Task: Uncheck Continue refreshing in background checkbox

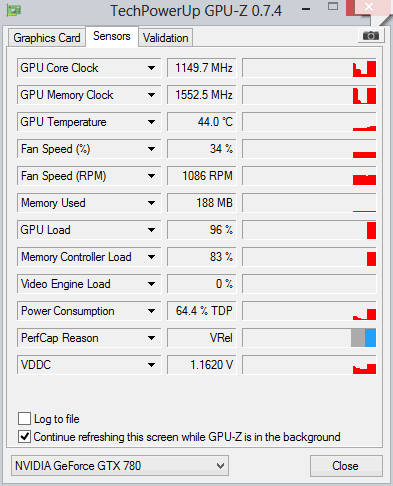Action: point(25,437)
